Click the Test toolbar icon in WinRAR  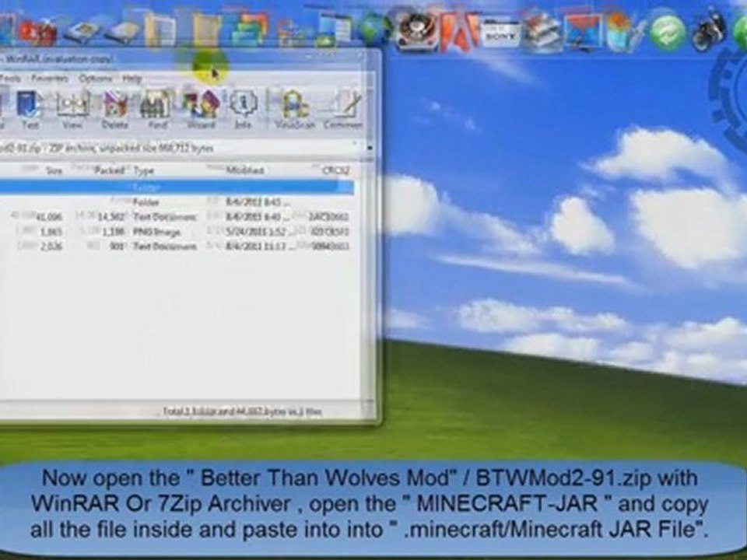(29, 110)
